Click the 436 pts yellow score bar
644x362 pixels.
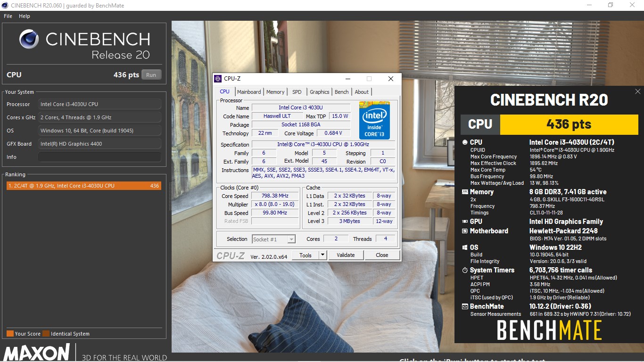[569, 124]
